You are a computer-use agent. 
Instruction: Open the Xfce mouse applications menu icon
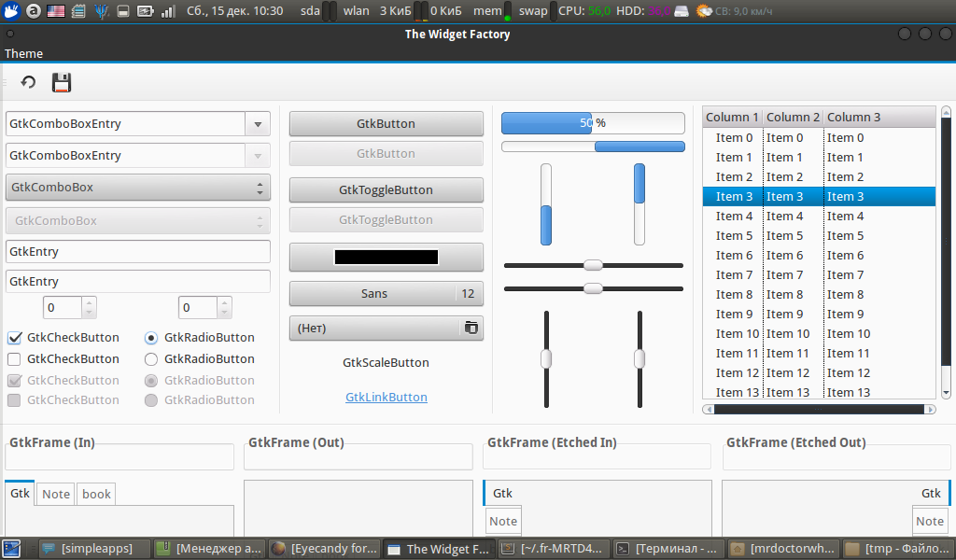pyautogui.click(x=11, y=10)
